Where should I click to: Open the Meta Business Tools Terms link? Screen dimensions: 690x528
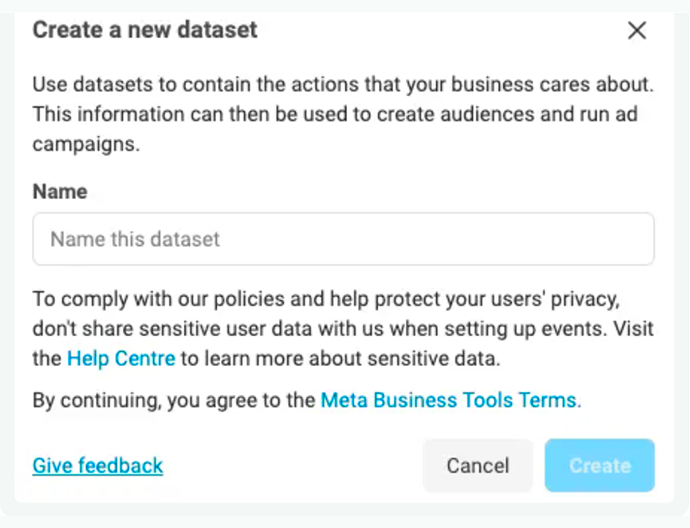click(448, 401)
